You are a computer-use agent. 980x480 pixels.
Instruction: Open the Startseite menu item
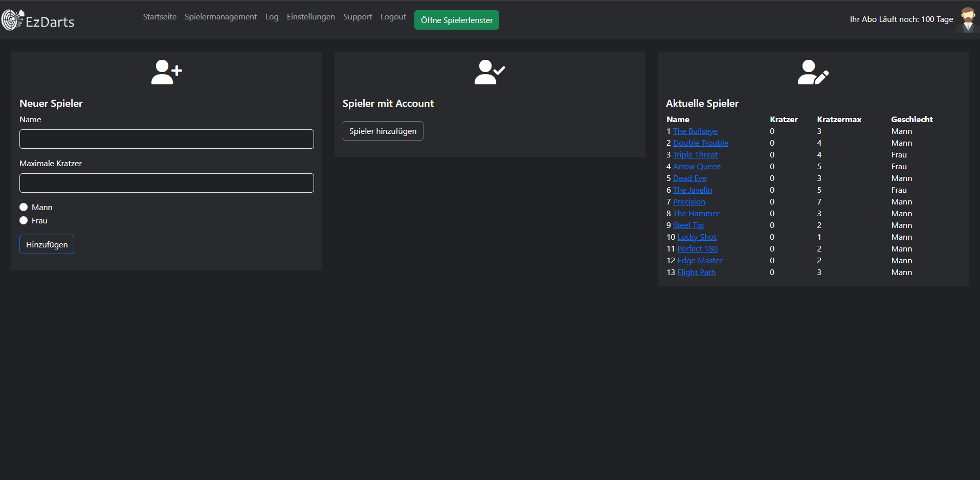160,17
